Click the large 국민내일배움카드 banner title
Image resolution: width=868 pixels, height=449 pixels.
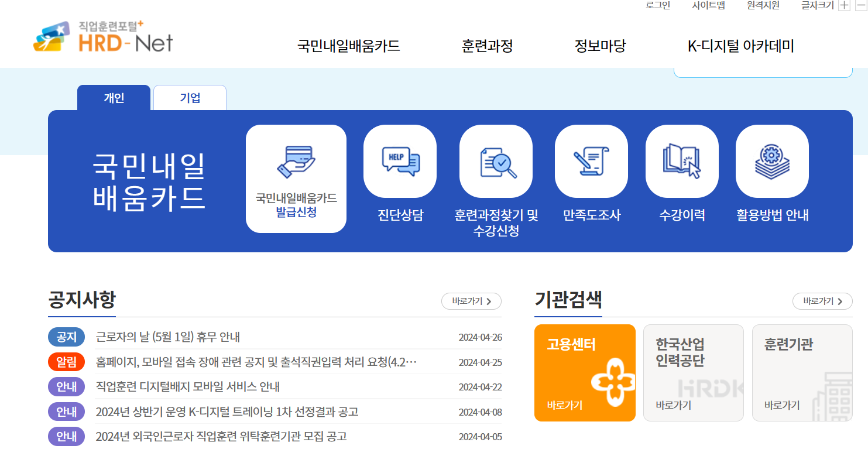click(149, 181)
